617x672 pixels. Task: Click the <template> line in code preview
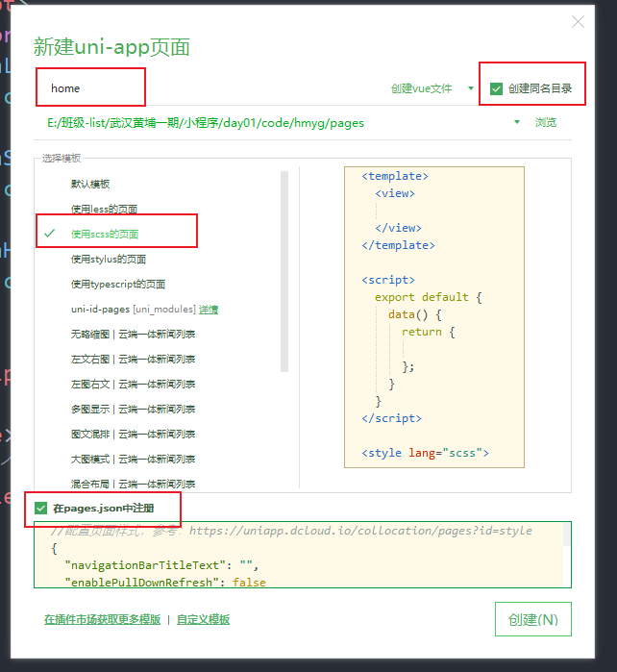395,176
